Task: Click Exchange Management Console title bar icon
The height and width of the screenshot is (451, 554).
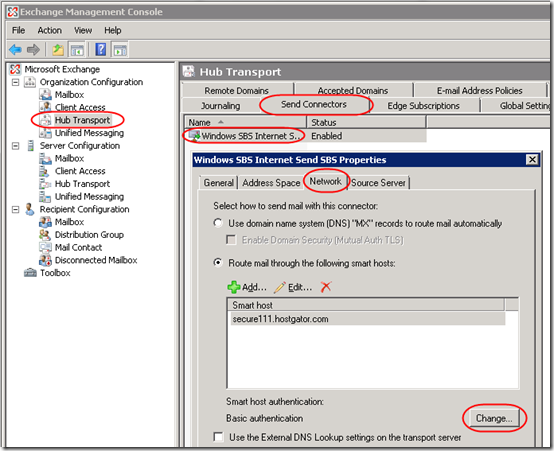Action: coord(13,12)
